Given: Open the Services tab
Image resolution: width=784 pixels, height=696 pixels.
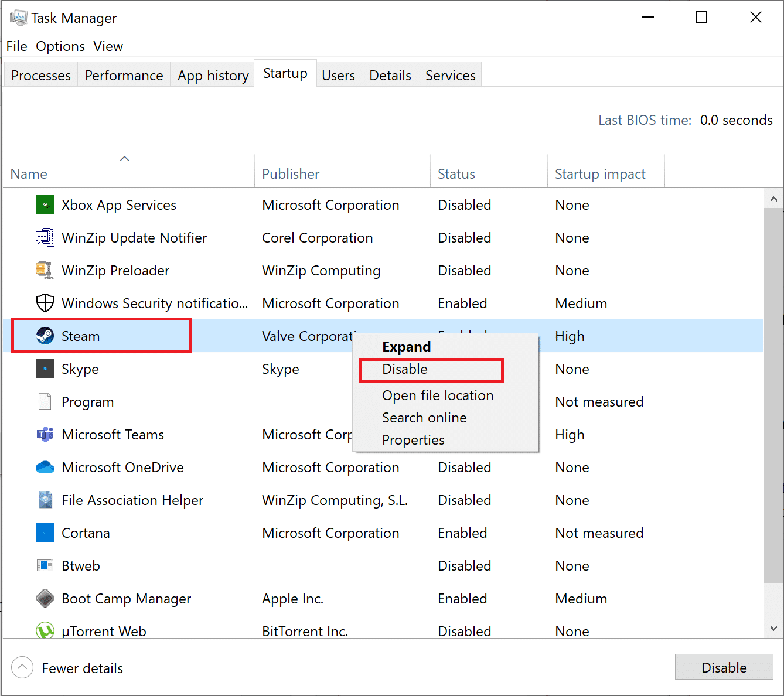Looking at the screenshot, I should [449, 75].
